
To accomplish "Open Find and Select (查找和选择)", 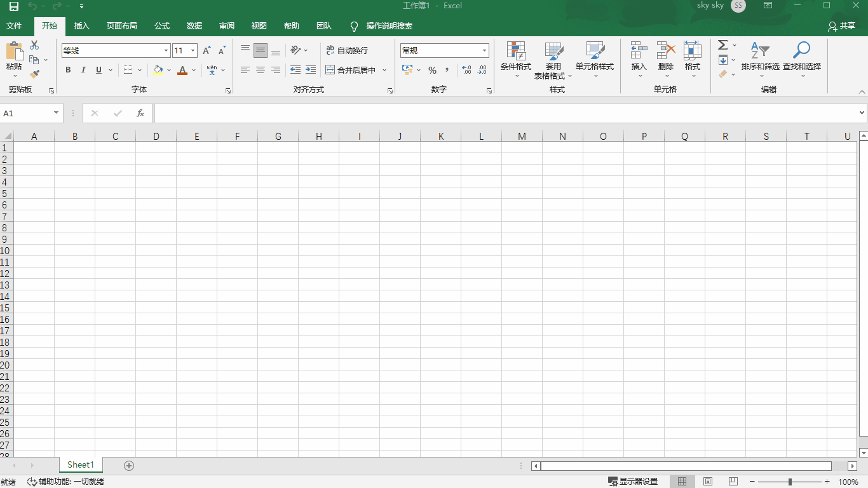I will [x=801, y=57].
